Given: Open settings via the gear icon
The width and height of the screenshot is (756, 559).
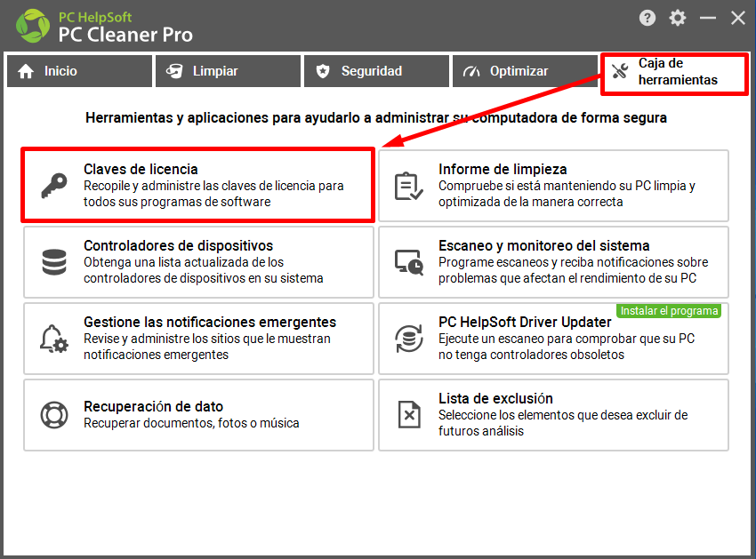Looking at the screenshot, I should [678, 19].
